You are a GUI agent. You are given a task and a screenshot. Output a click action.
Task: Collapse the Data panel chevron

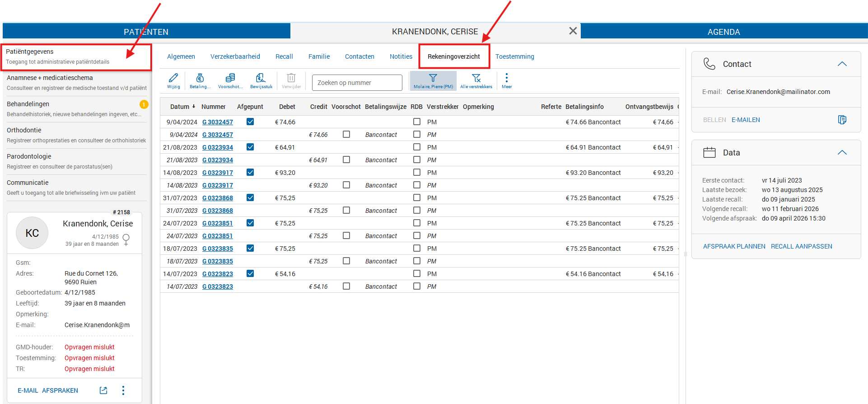tap(842, 153)
